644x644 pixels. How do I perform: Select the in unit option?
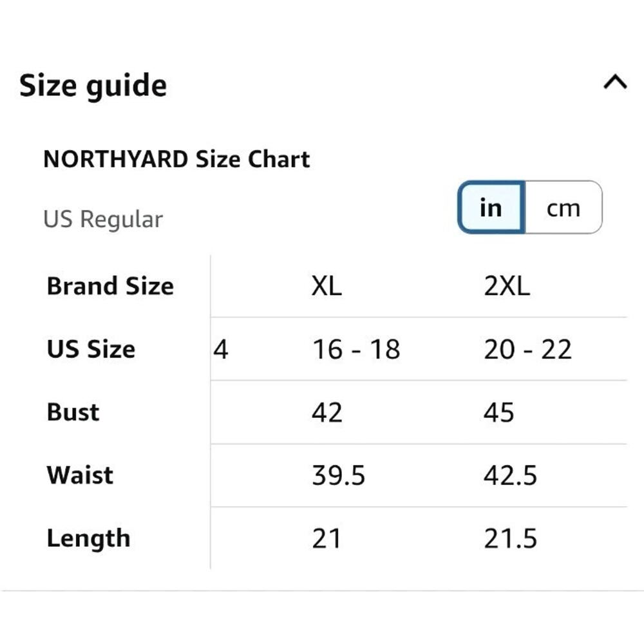(491, 207)
